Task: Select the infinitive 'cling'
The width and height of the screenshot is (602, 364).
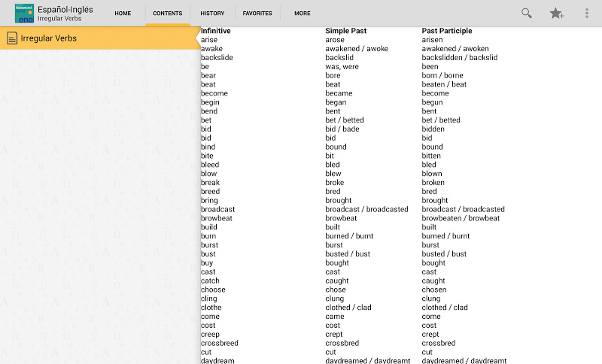Action: pos(209,299)
